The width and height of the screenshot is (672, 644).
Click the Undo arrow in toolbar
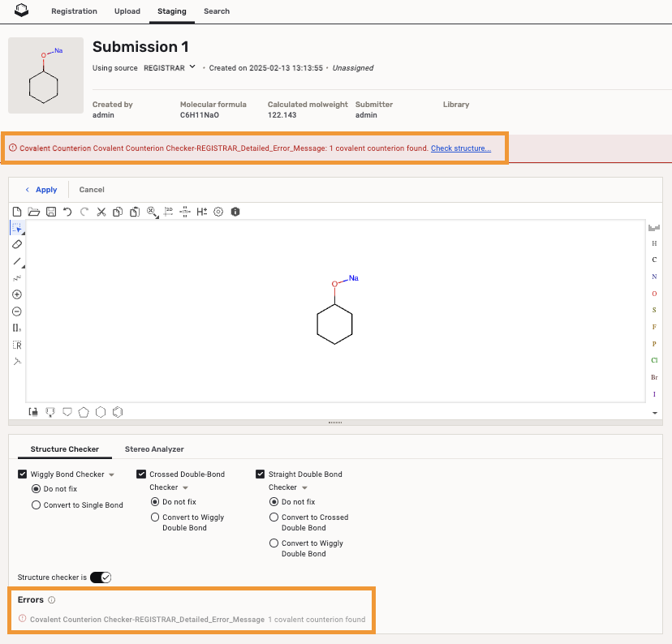(67, 212)
